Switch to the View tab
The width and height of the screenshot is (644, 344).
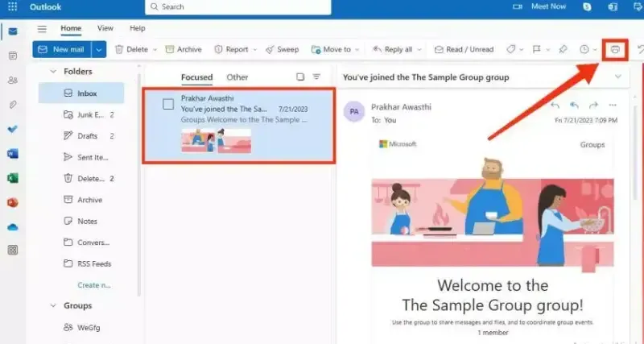coord(105,28)
